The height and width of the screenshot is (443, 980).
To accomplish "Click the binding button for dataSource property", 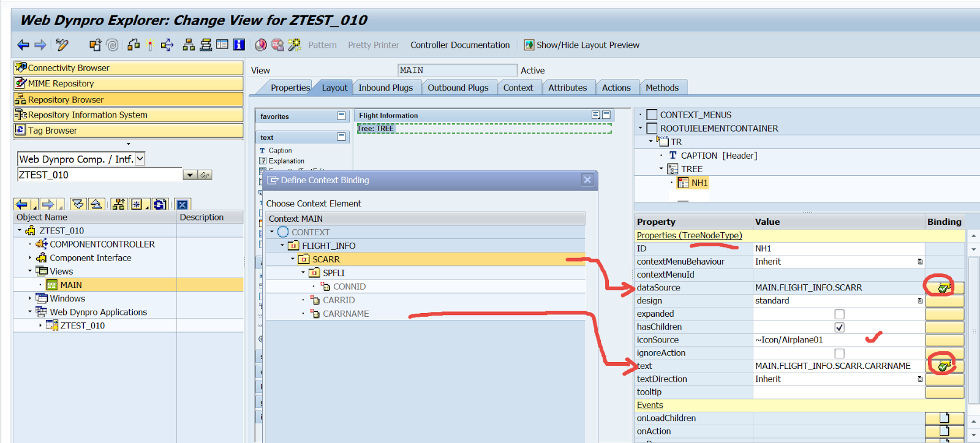I will coord(944,287).
